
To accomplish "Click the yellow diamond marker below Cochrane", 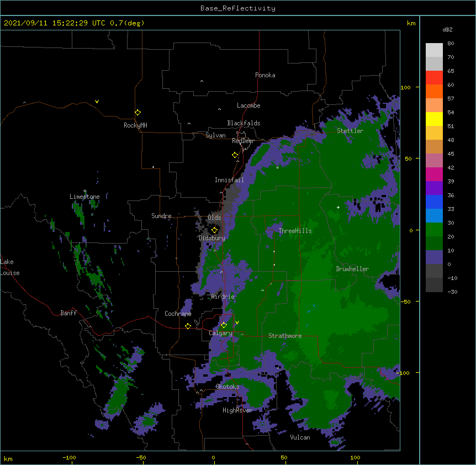I will [188, 326].
